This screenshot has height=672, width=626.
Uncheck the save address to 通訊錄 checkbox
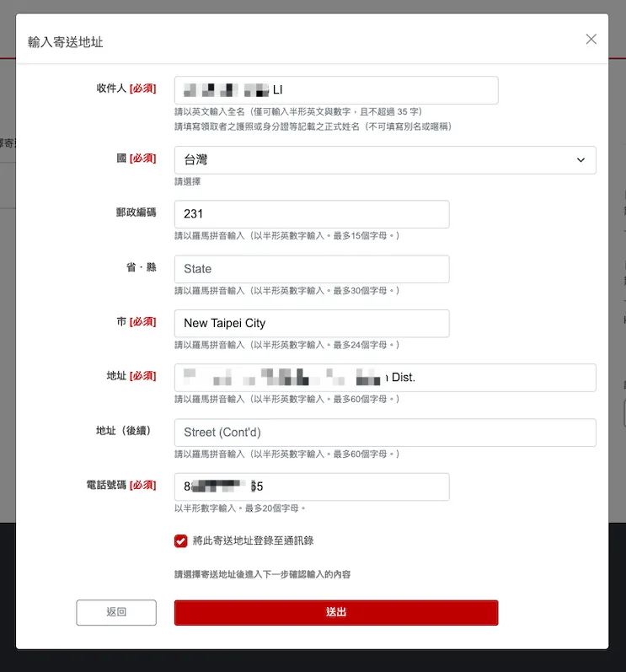point(181,541)
